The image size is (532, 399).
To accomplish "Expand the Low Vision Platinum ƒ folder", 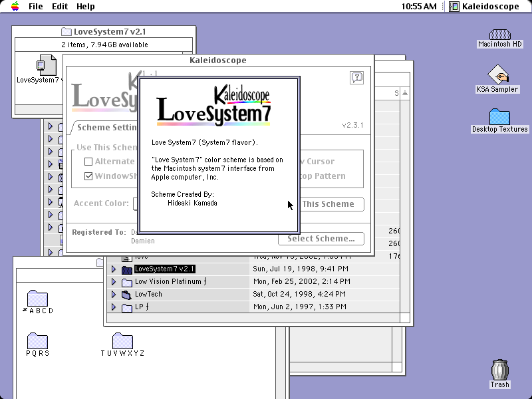I will tap(114, 281).
